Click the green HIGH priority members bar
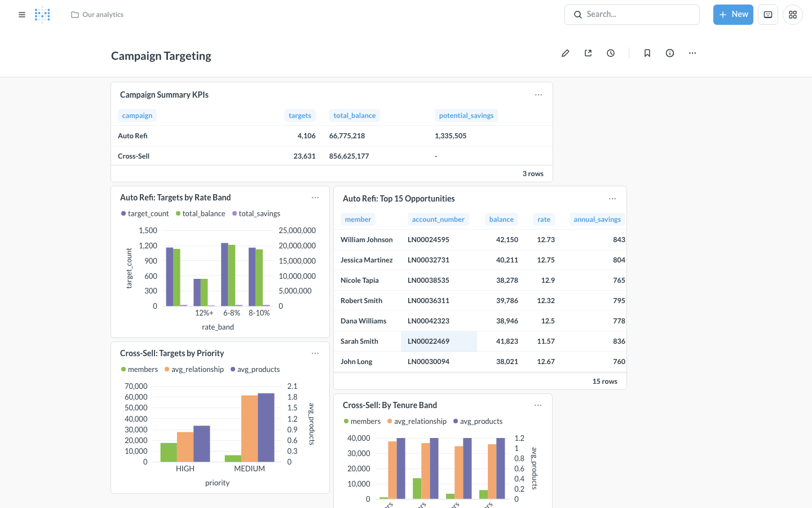The width and height of the screenshot is (812, 508). (x=169, y=452)
